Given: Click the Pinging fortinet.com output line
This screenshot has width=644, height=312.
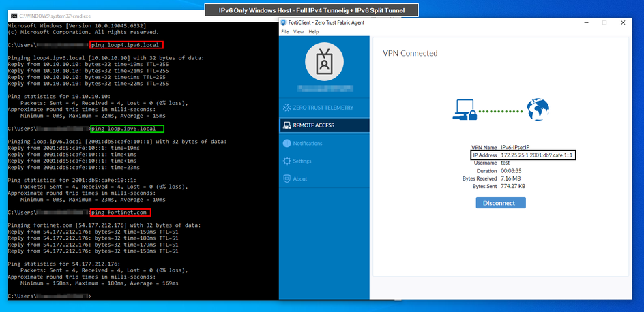Looking at the screenshot, I should tap(104, 225).
